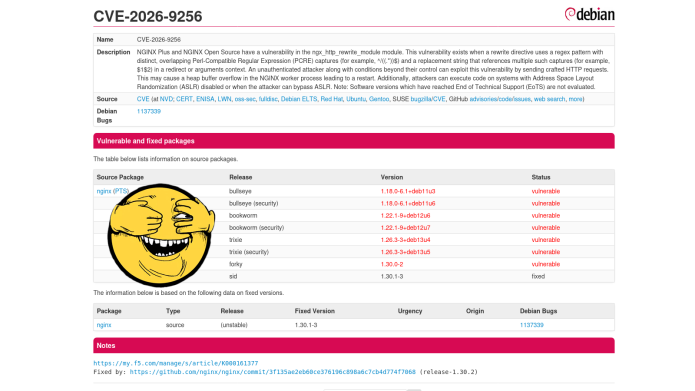The image size is (695, 391).
Task: Select the version 1.18.0-6.1+deb11u6 cell
Action: pyautogui.click(x=408, y=203)
